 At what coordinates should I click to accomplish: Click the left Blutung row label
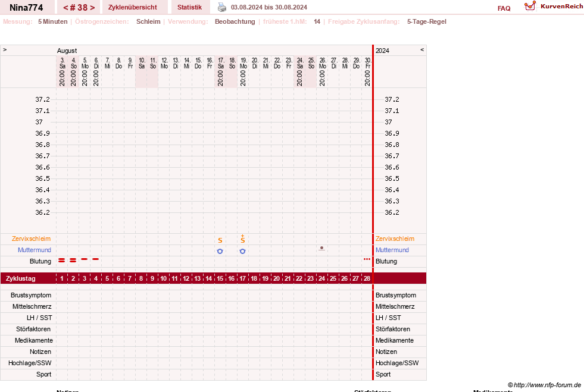(x=40, y=261)
